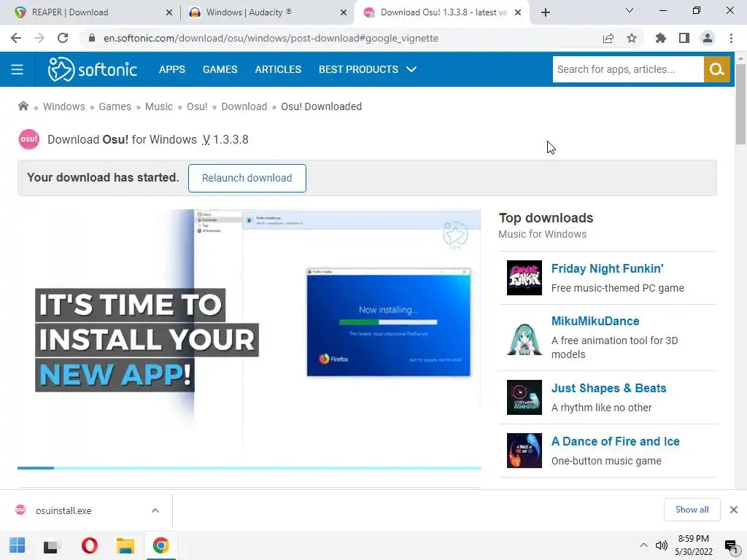Click Friday Night Funkin' thumbnail

(525, 278)
